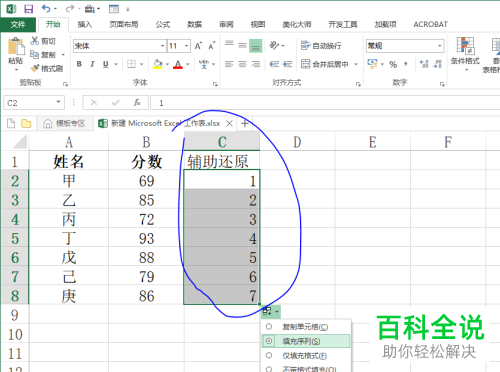The image size is (500, 372).
Task: Switch to the Insert ribbon tab
Action: (85, 24)
